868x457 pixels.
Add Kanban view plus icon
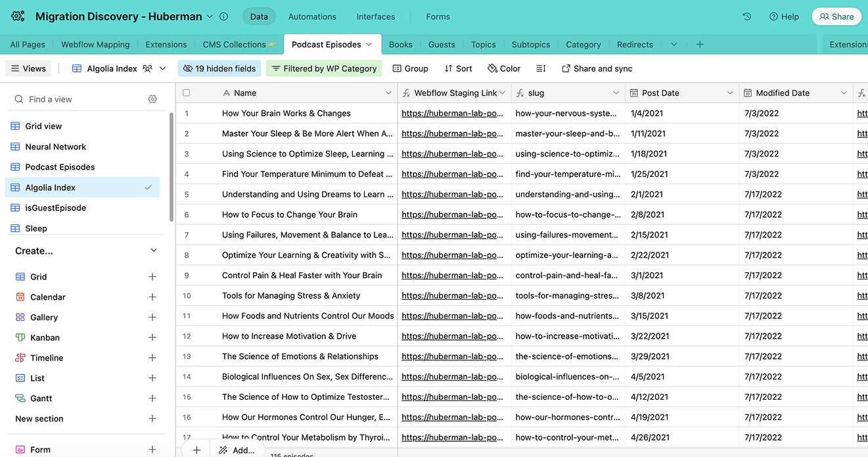point(152,337)
